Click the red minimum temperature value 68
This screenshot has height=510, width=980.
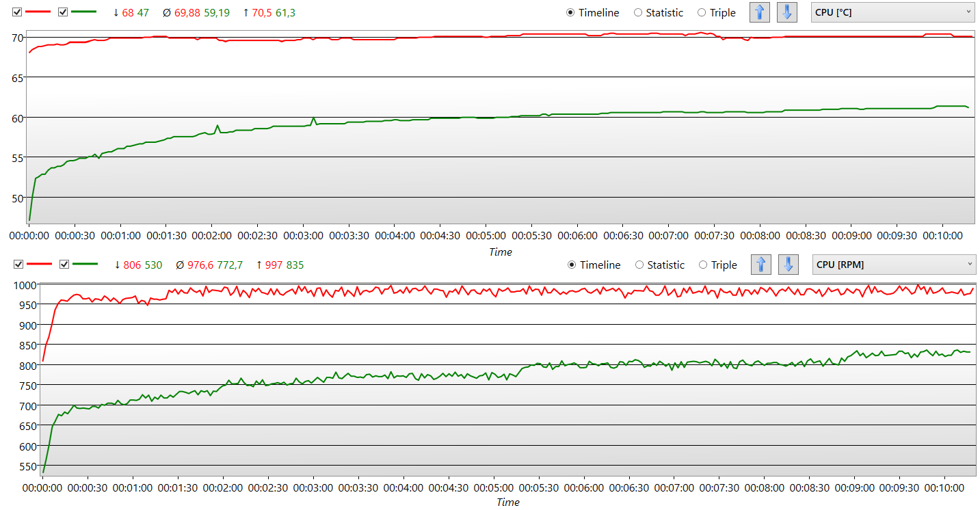pos(128,13)
